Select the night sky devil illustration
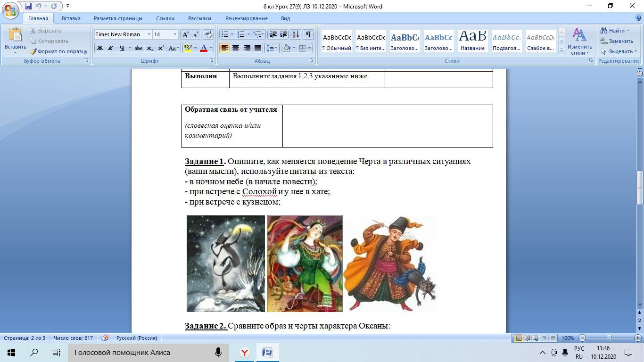 pyautogui.click(x=226, y=263)
